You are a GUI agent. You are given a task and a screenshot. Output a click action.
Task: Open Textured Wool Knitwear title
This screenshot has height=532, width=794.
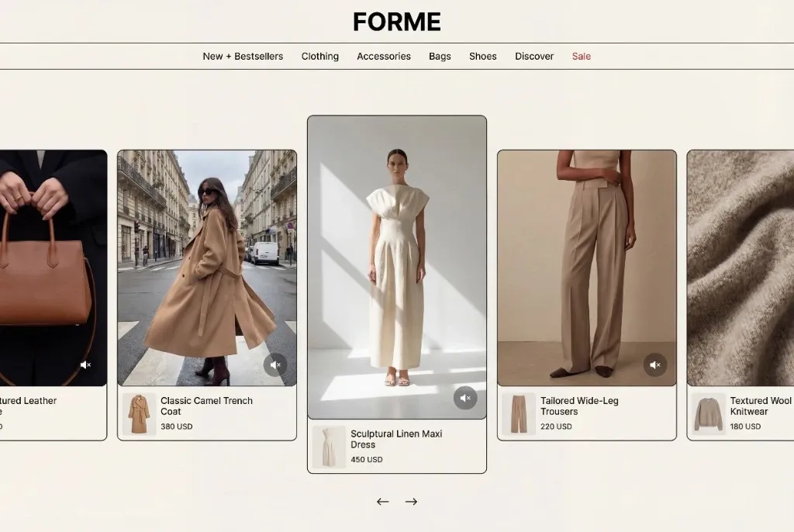[x=761, y=406]
